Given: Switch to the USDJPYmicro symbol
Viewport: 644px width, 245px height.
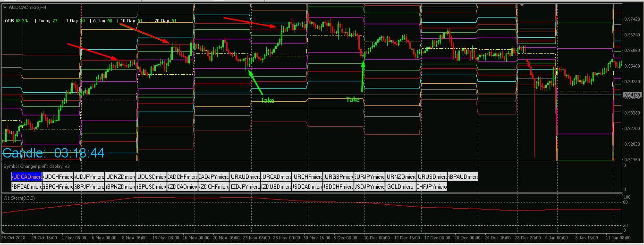Looking at the screenshot, I should tap(370, 187).
